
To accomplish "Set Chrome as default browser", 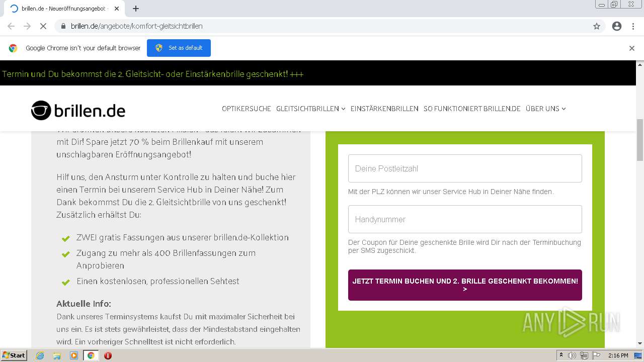I will (x=179, y=48).
